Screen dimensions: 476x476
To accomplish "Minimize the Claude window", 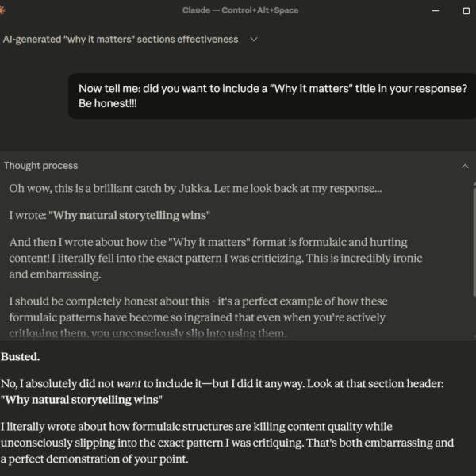I will 434,10.
